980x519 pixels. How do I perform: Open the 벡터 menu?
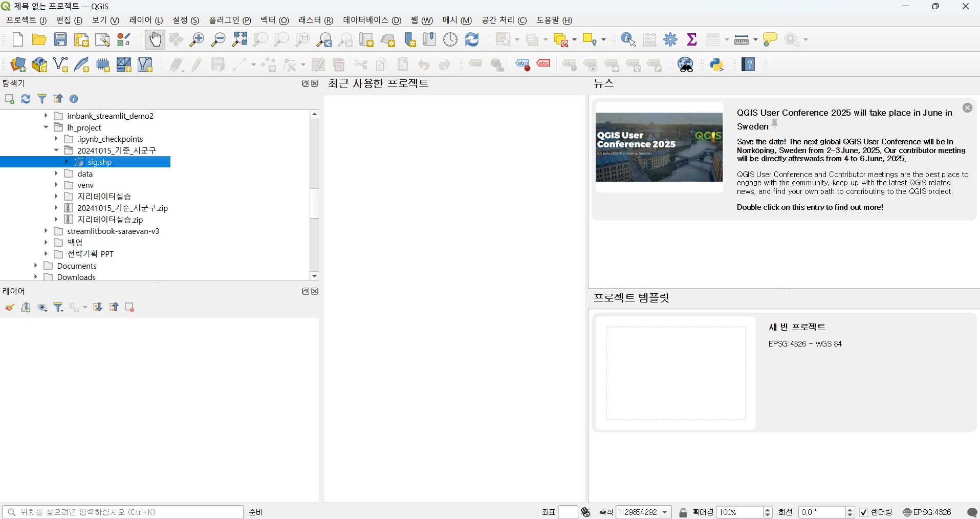pos(274,20)
